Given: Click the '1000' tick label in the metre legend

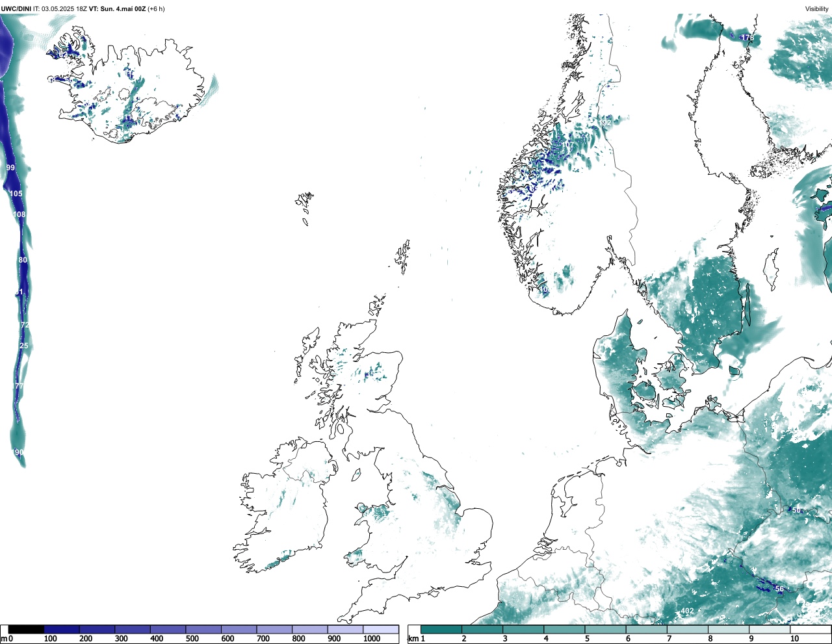Looking at the screenshot, I should (372, 639).
